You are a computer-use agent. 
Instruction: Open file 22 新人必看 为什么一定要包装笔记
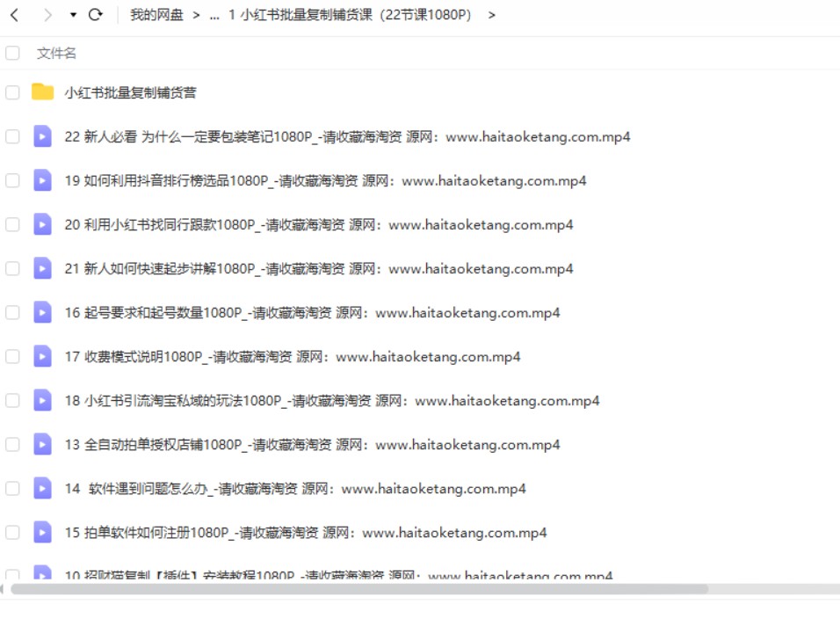[x=347, y=136]
